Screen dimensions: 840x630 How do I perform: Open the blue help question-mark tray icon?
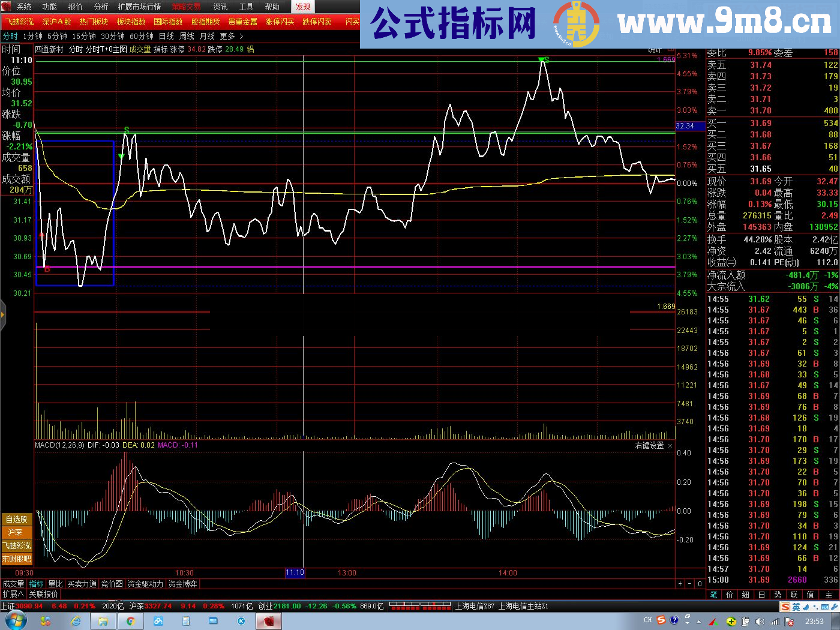point(674,620)
